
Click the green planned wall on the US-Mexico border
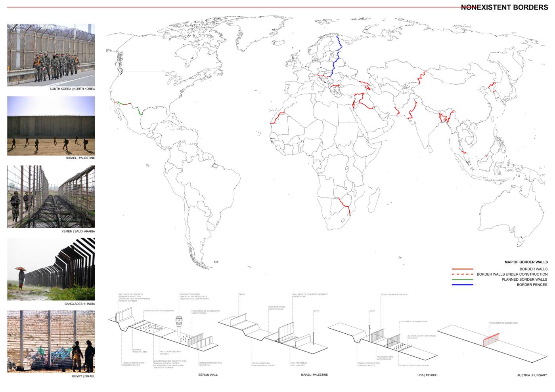tap(140, 111)
